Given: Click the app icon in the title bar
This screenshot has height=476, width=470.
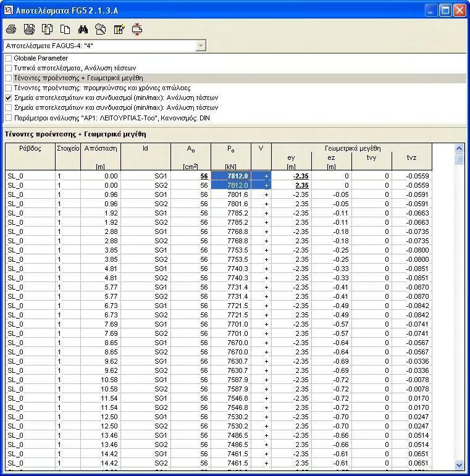Looking at the screenshot, I should click(x=8, y=10).
